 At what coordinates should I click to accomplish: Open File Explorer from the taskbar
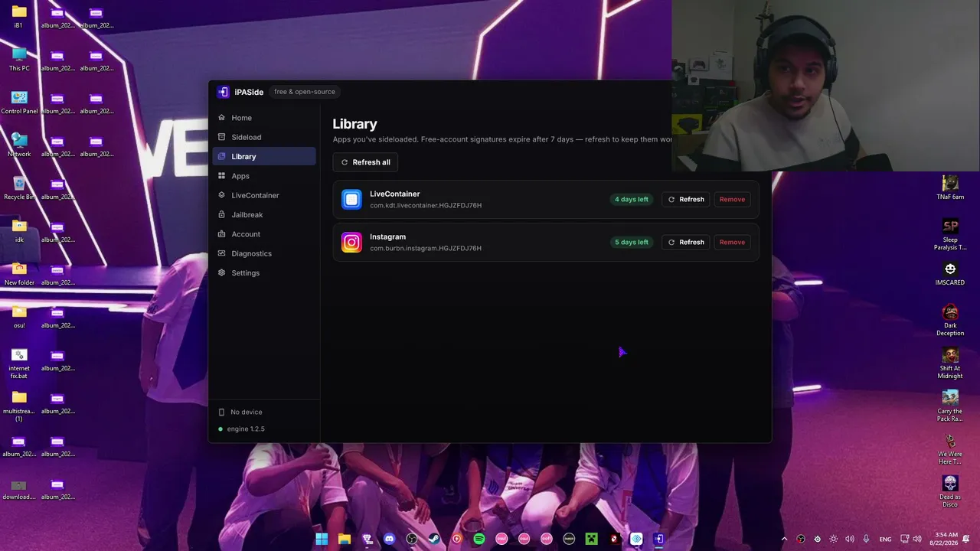345,539
